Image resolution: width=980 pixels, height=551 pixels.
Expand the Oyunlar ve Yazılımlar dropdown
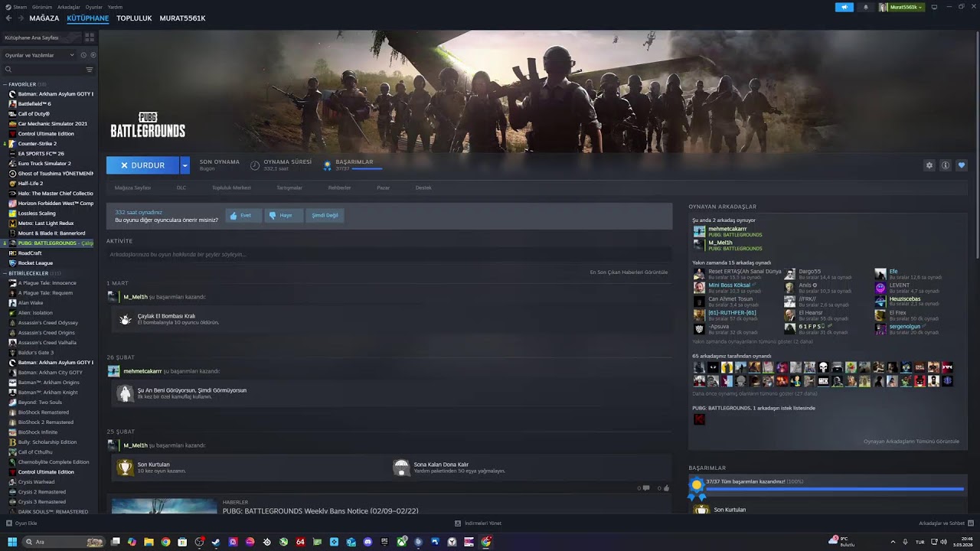click(x=40, y=55)
